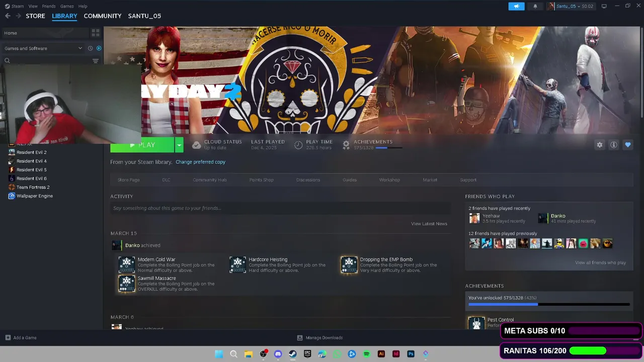644x362 pixels.
Task: Click the cloud status icon
Action: click(x=196, y=145)
